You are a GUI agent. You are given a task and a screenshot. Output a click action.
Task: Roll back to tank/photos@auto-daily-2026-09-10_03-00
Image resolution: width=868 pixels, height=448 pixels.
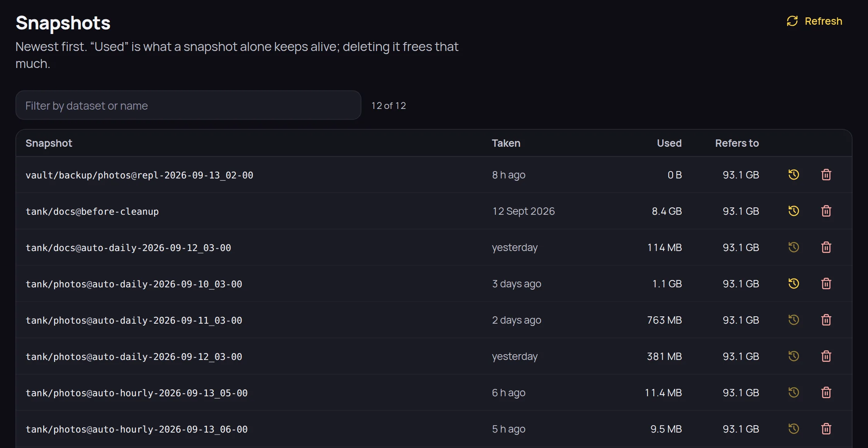(x=793, y=283)
